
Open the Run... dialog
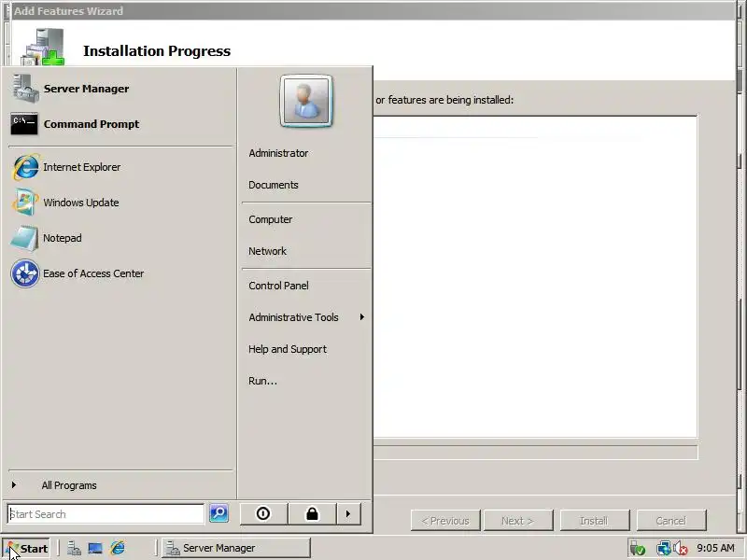click(x=262, y=381)
